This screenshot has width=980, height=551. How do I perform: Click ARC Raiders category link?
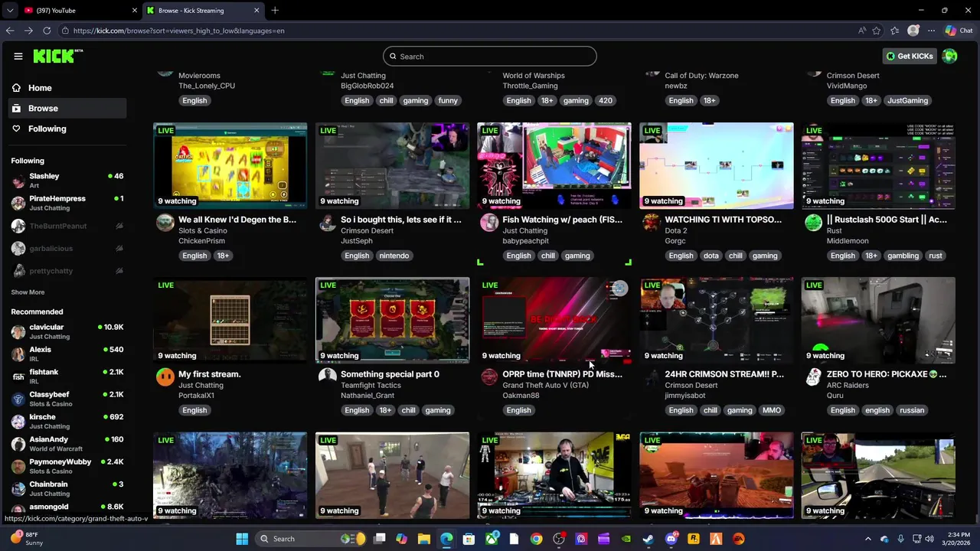(846, 385)
